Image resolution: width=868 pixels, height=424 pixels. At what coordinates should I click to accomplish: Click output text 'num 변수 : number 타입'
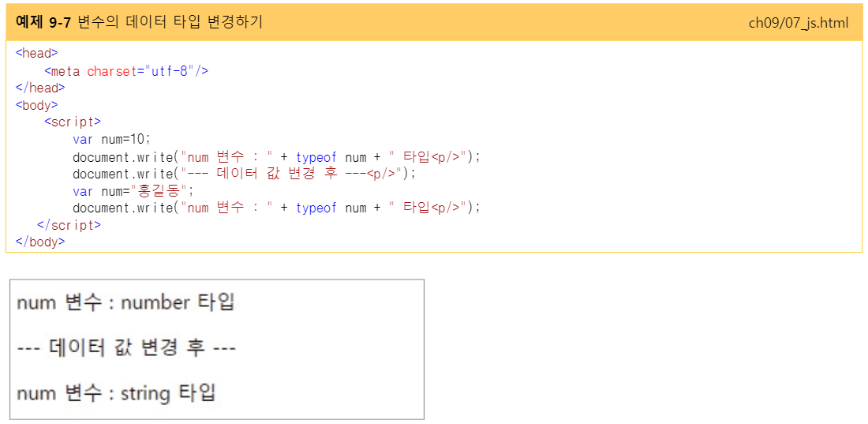click(126, 303)
